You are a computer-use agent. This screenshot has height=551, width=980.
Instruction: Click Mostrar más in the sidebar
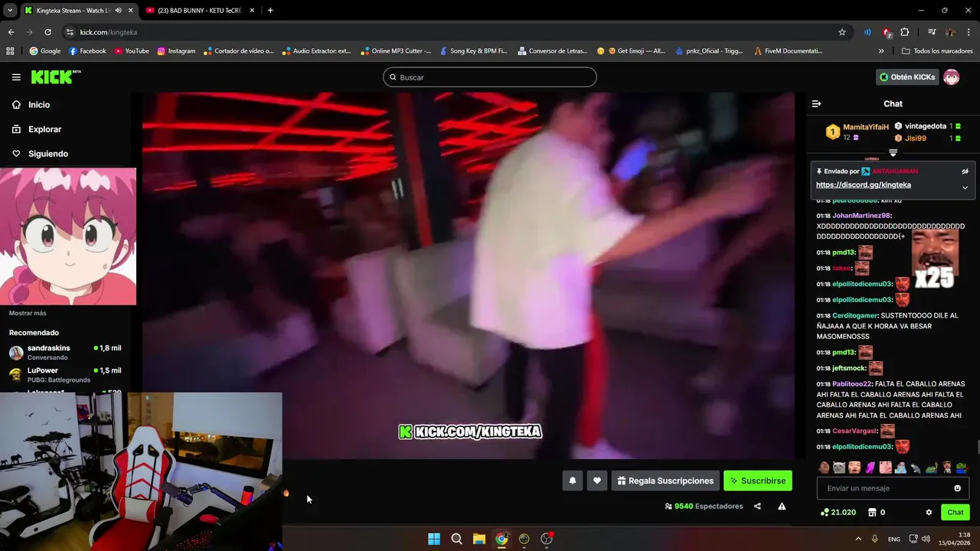pos(28,313)
